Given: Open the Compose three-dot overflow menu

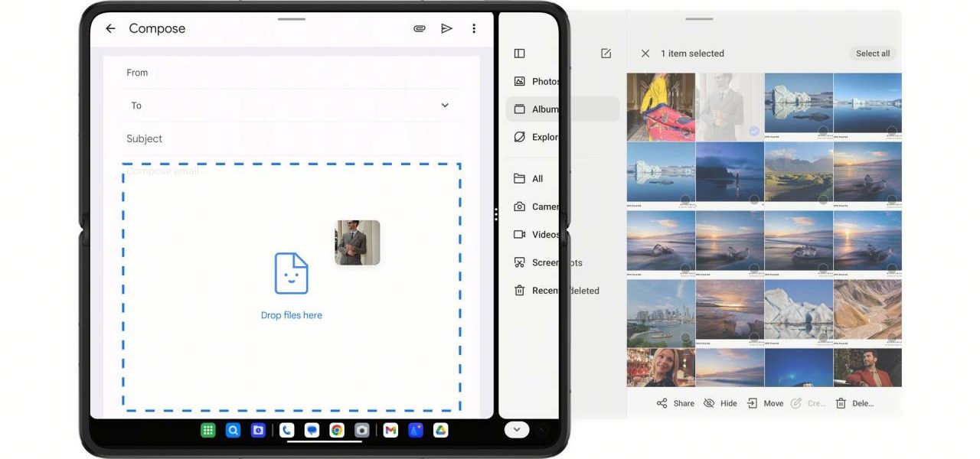Looking at the screenshot, I should [x=474, y=28].
